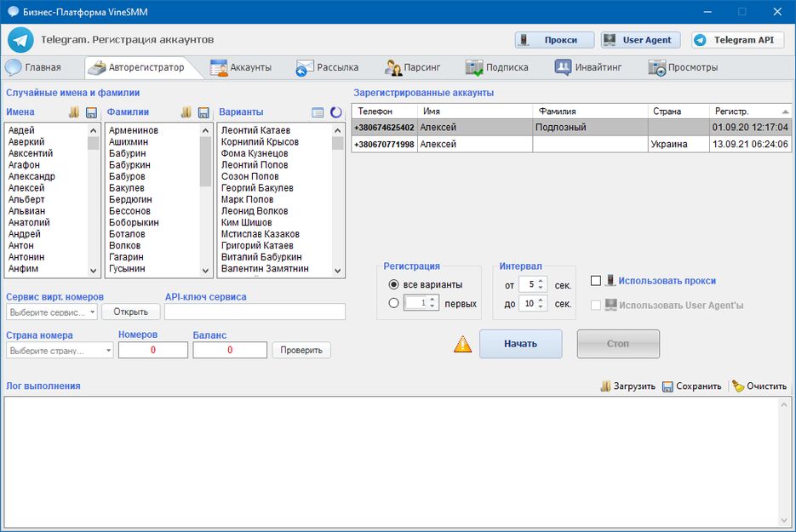This screenshot has height=532, width=796.
Task: Expand the 'Выберите сервис' dropdown
Action: tap(93, 312)
